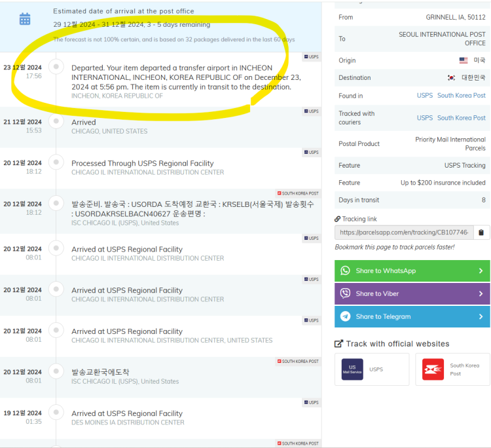The height and width of the screenshot is (448, 491).
Task: Click the chain link icon beside Tracking link
Action: (x=337, y=219)
